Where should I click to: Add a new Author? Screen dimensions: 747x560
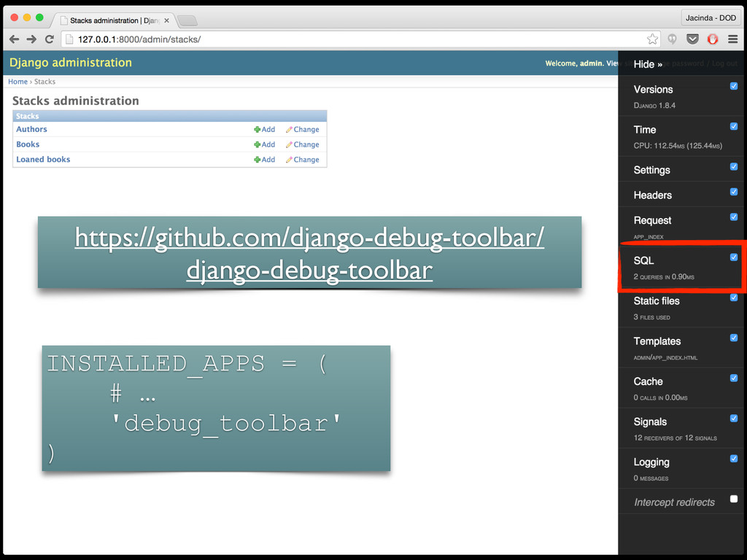[264, 130]
